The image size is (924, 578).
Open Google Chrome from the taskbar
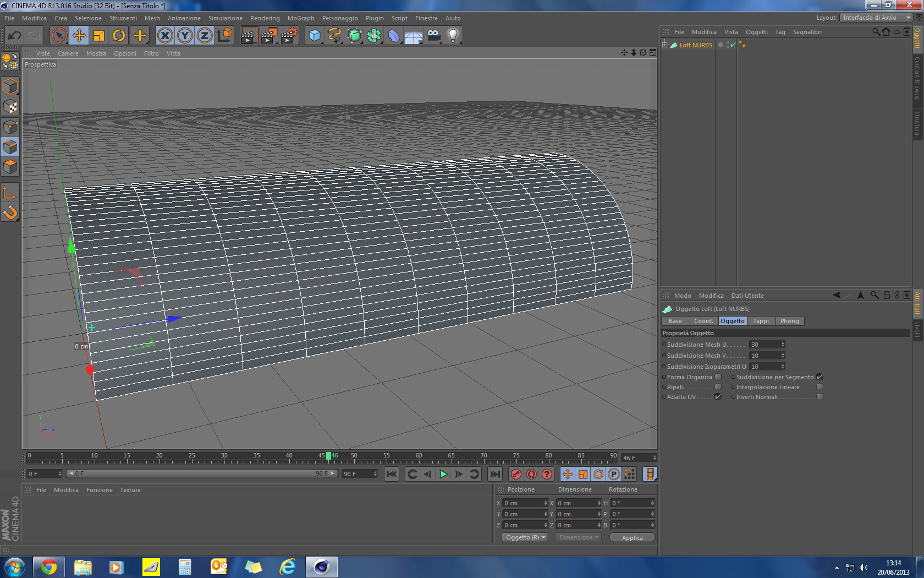[48, 566]
